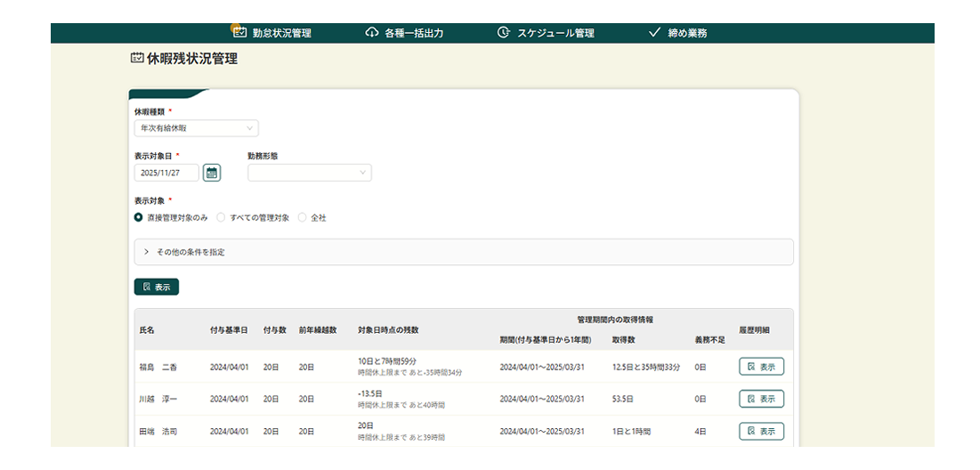Image resolution: width=980 pixels, height=470 pixels.
Task: Click the acquired value 12.5日と35時間33分
Action: pyautogui.click(x=646, y=368)
